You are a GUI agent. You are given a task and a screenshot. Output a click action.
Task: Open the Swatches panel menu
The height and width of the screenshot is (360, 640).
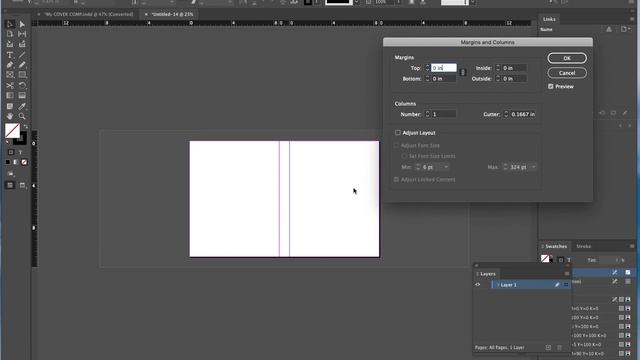tap(632, 246)
